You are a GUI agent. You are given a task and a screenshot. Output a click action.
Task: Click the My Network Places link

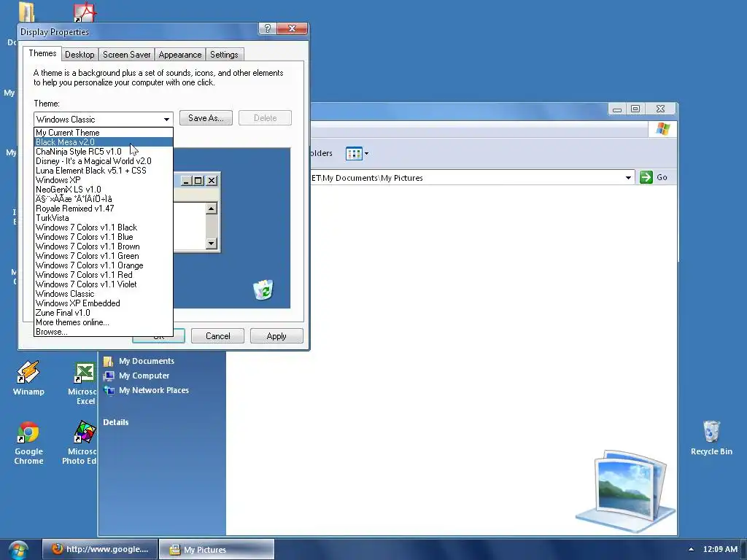(153, 391)
